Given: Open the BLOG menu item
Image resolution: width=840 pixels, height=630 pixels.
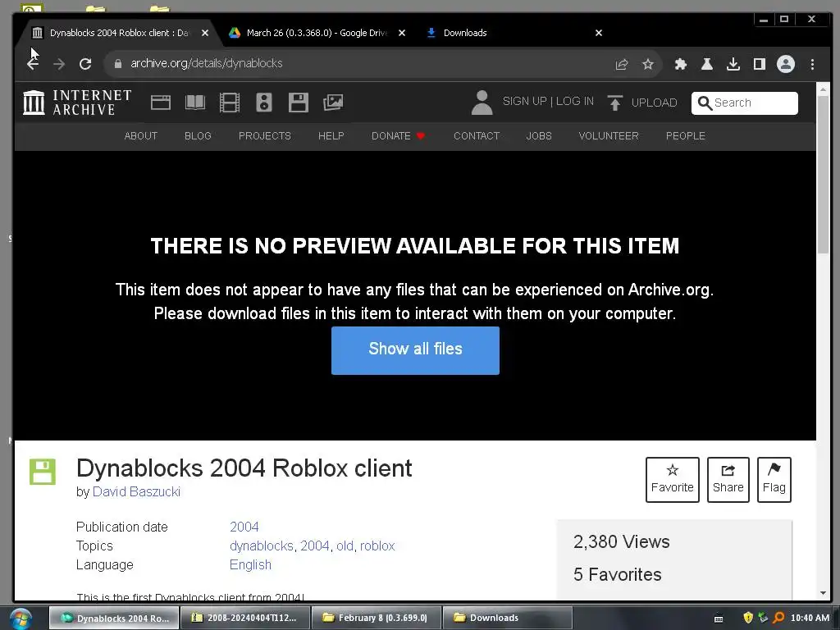Looking at the screenshot, I should pos(198,136).
